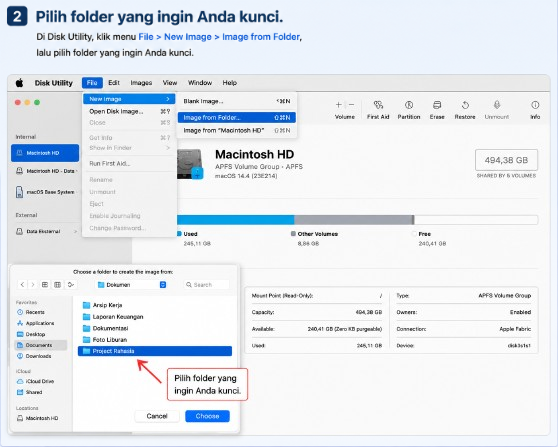The height and width of the screenshot is (447, 558).
Task: Select Macintosh HD - Data volume
Action: click(x=45, y=171)
